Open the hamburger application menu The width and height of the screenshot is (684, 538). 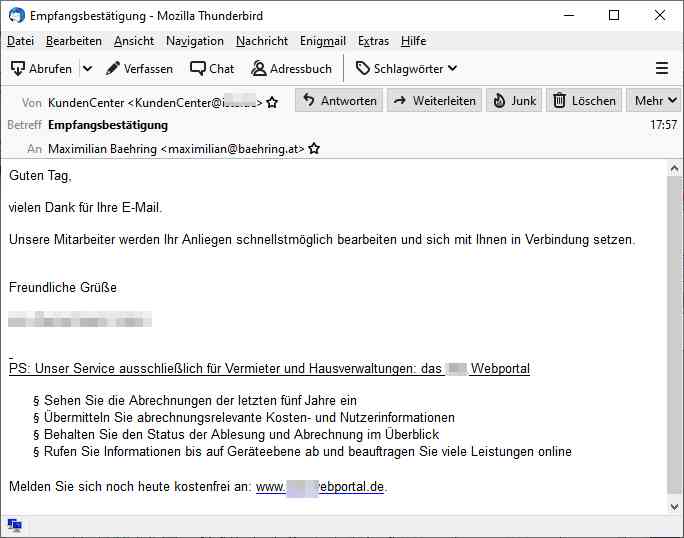pyautogui.click(x=661, y=68)
